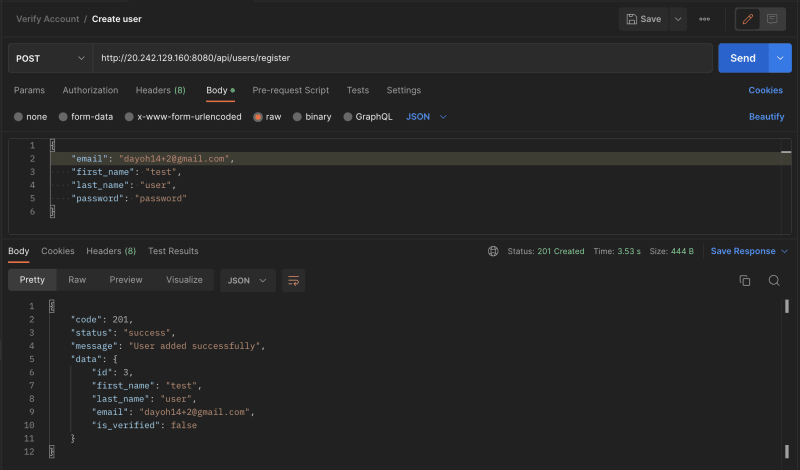This screenshot has height=470, width=800.
Task: Select raw body type radio
Action: tap(258, 117)
